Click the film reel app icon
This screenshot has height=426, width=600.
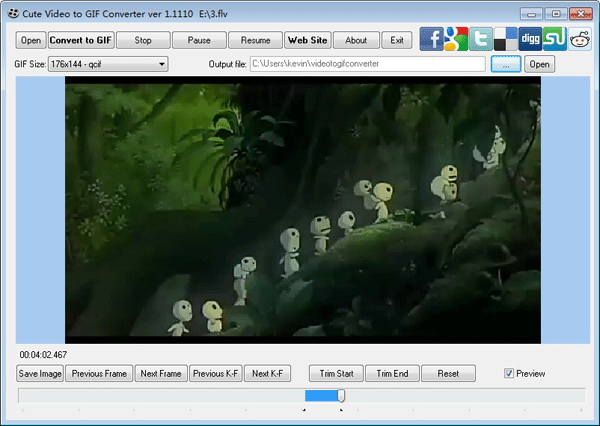pyautogui.click(x=13, y=14)
